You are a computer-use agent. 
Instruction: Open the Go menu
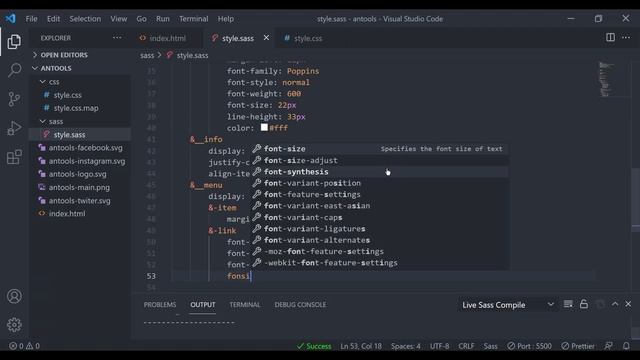coord(141,19)
